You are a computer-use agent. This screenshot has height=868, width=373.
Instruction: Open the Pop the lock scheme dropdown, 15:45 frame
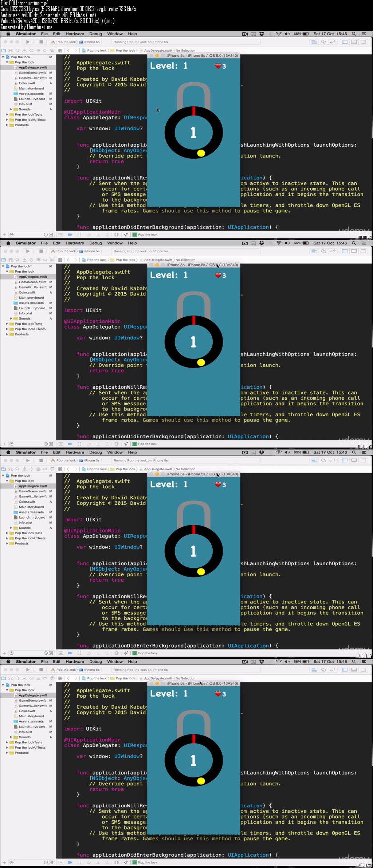click(x=64, y=42)
